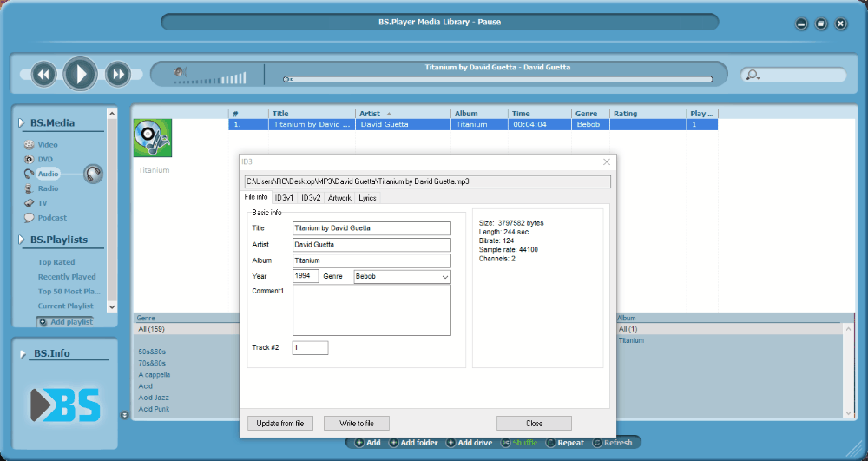This screenshot has width=868, height=461.
Task: Click Add folder in the bottom toolbar
Action: (413, 443)
